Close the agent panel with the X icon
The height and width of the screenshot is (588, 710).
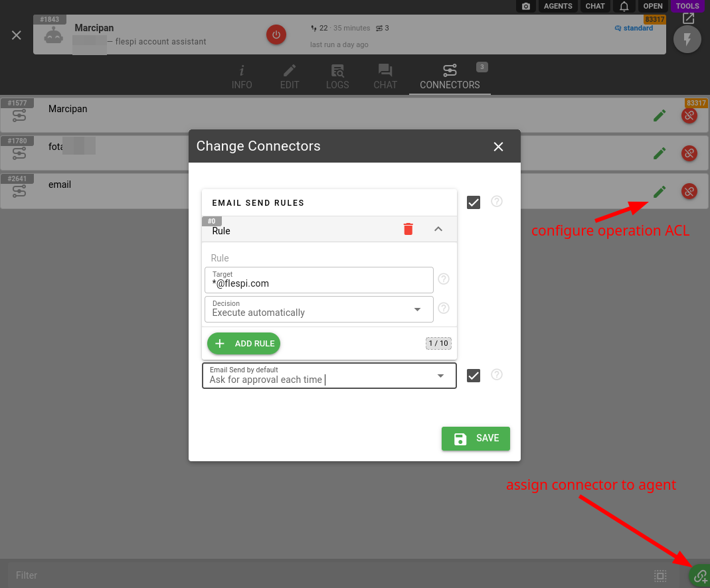[17, 35]
